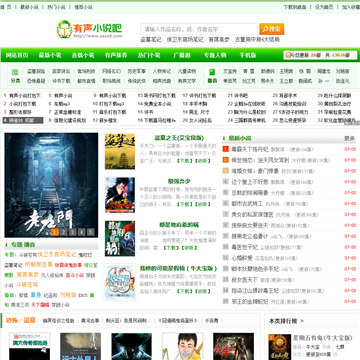Viewport: 360px width, 360px height.
Task: Click the rank badge on 星期五有鬼 cover
Action: 272,338
